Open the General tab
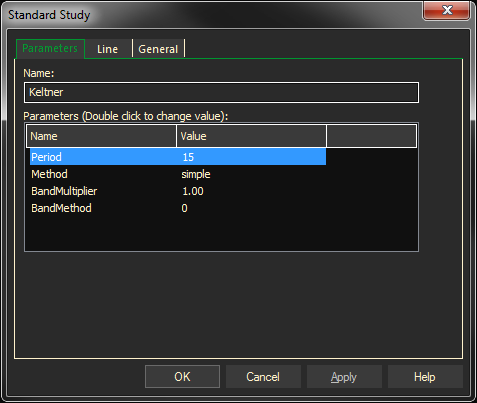Image resolution: width=477 pixels, height=403 pixels. pos(158,49)
